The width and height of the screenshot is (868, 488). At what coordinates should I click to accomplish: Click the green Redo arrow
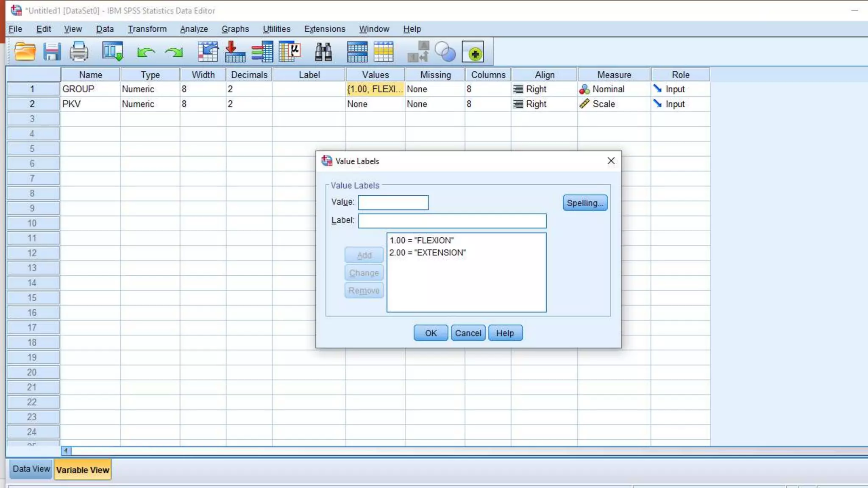(x=174, y=53)
